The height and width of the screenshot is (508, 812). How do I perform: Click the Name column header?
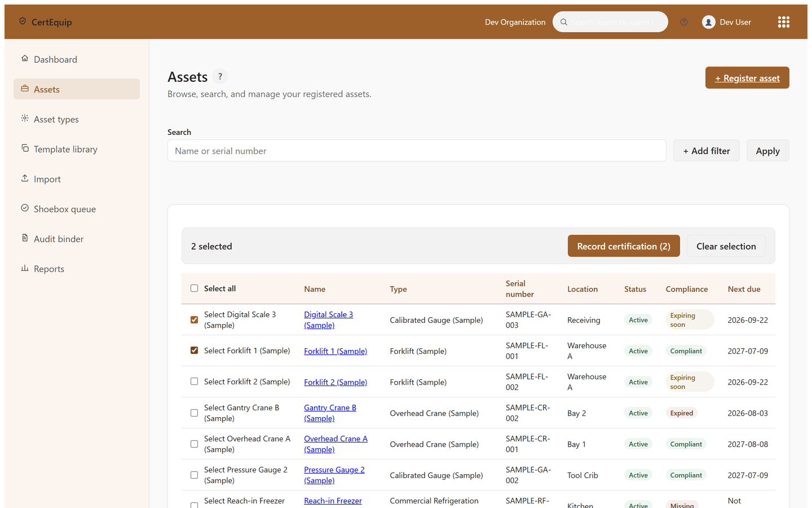tap(315, 289)
